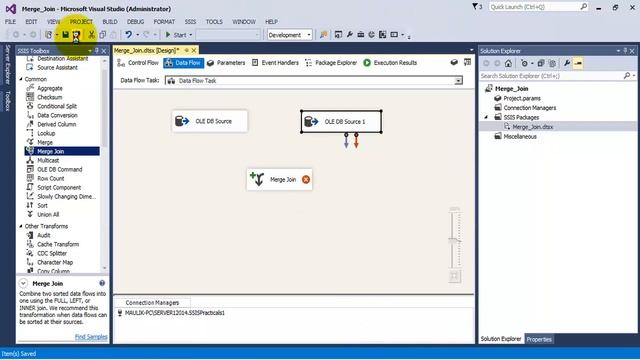Toggle the Preview Selected Items button in Solution Explorer
Viewport: 640px width, 360px height.
578,63
